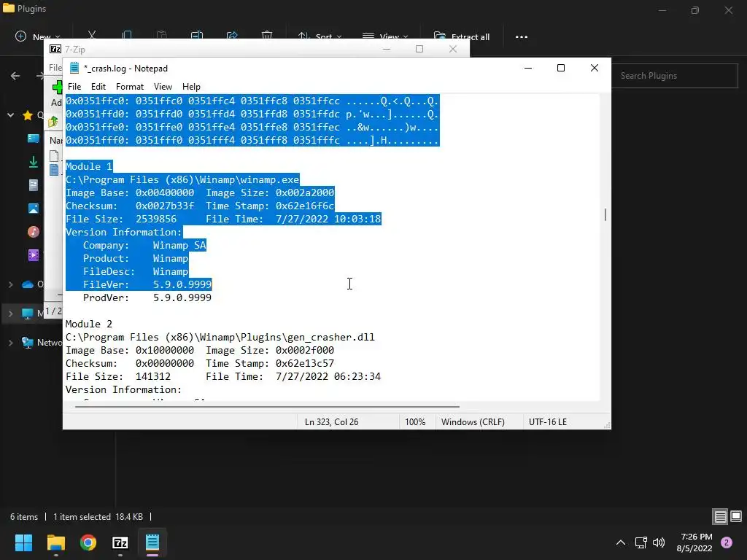The image size is (747, 560).
Task: Open the Pictures item in sidebar
Action: pyautogui.click(x=34, y=209)
